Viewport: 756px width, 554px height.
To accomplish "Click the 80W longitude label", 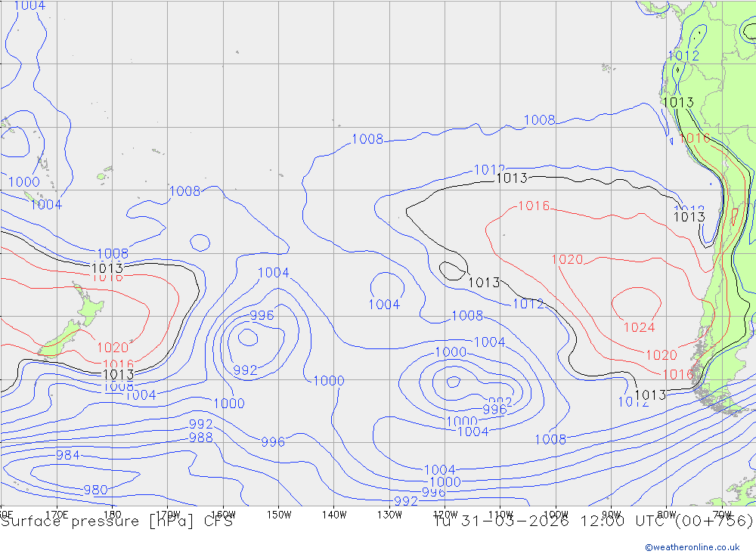I will tap(667, 515).
